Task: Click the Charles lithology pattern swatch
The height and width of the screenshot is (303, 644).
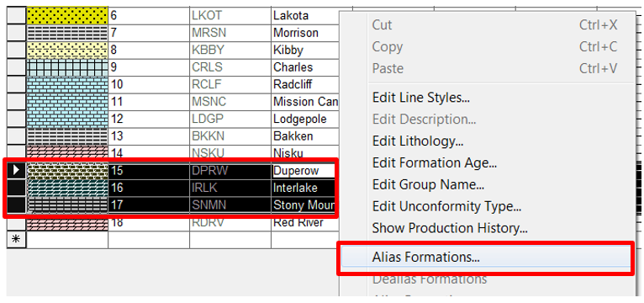Action: point(67,67)
